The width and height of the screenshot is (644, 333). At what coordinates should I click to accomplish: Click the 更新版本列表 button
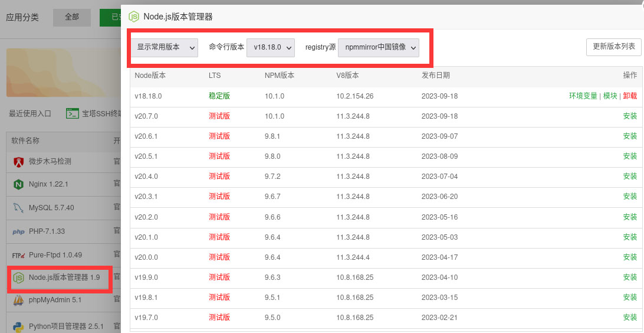coord(613,47)
